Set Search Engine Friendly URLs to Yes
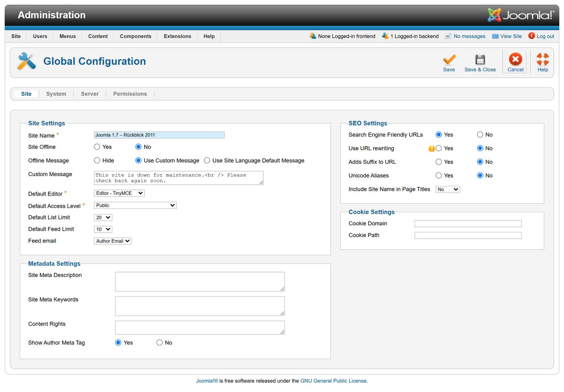Viewport: 564px width, 392px height. (439, 135)
